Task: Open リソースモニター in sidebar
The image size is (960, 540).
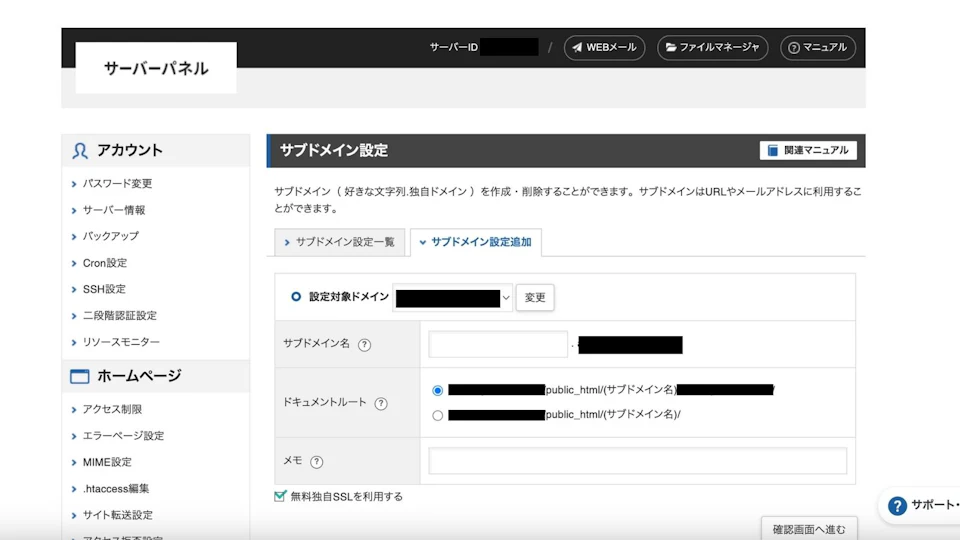Action: 121,342
